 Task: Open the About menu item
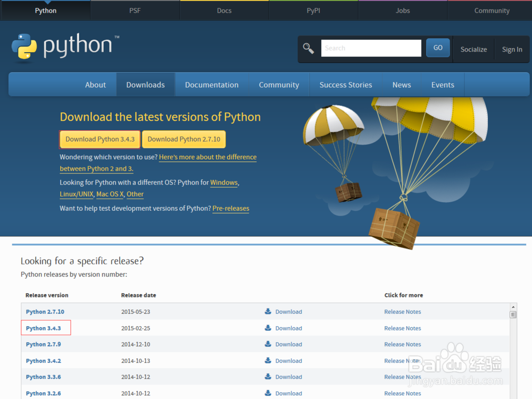[95, 85]
